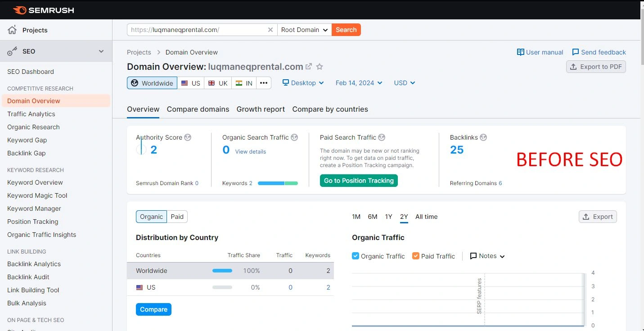Open USD currency dropdown
This screenshot has height=331, width=644.
point(405,83)
